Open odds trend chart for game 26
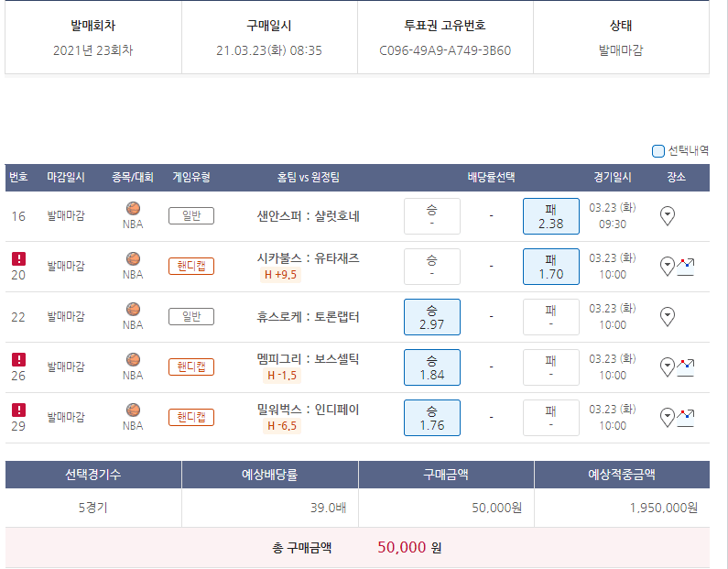Screen dimensions: 728x569 click(686, 367)
